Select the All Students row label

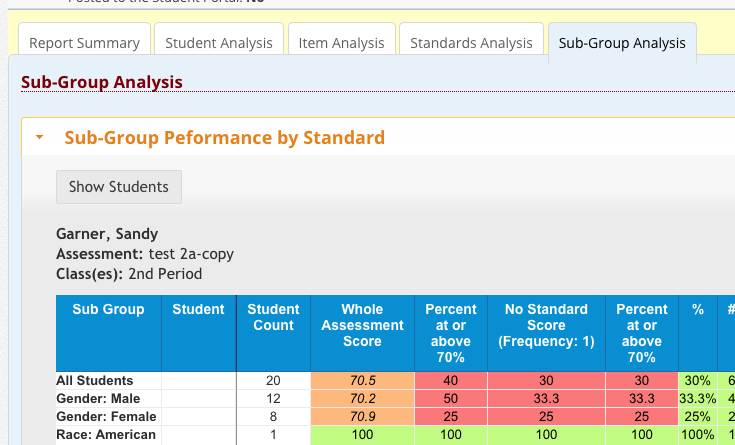click(x=95, y=381)
